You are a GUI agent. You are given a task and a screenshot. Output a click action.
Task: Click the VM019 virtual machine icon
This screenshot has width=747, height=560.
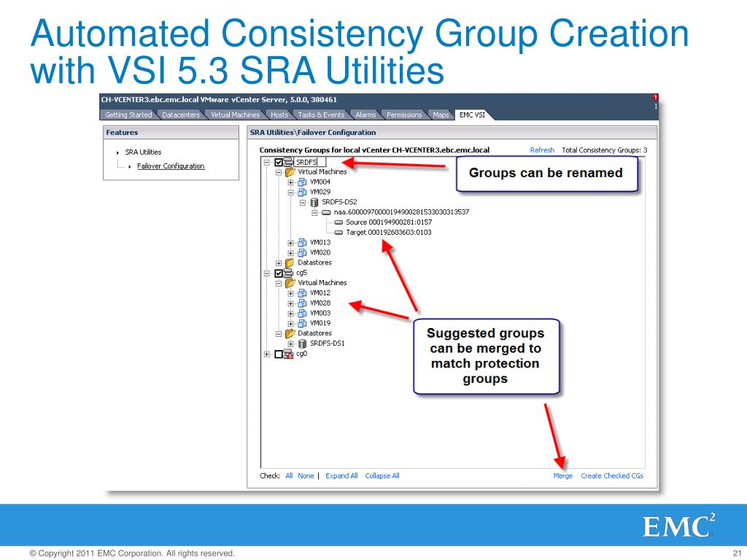(302, 323)
